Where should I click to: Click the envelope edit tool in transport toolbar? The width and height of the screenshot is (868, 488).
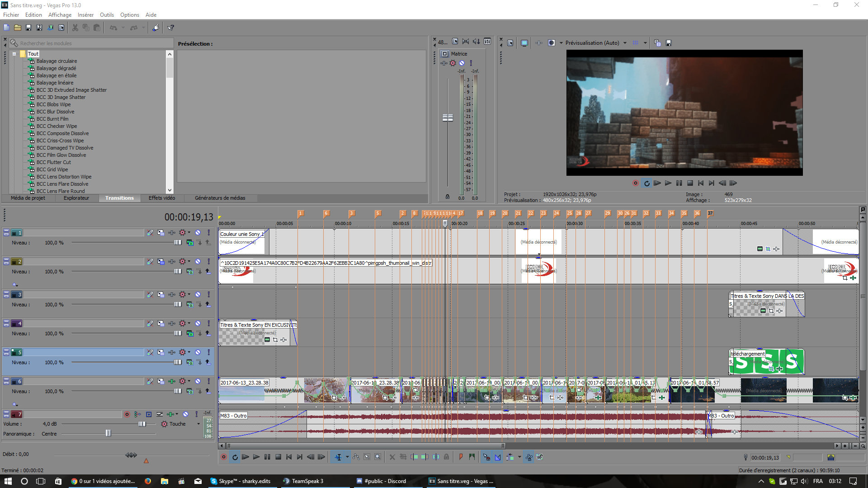[x=356, y=457]
